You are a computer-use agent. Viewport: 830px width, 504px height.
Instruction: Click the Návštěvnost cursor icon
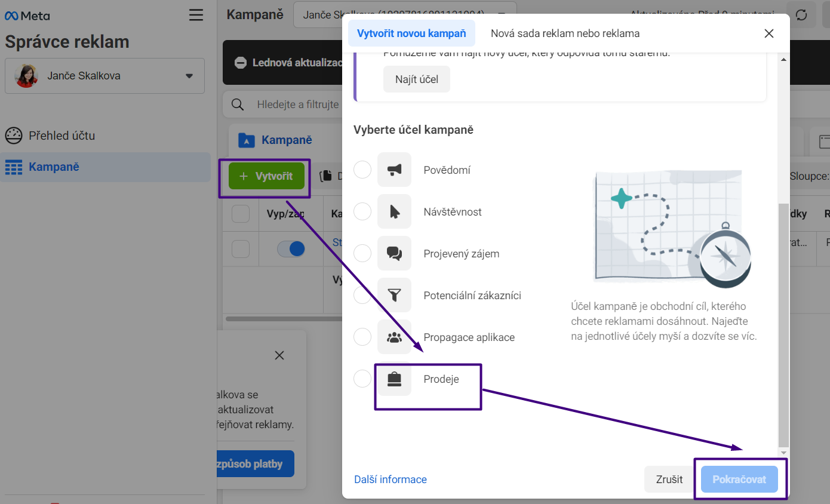[395, 212]
